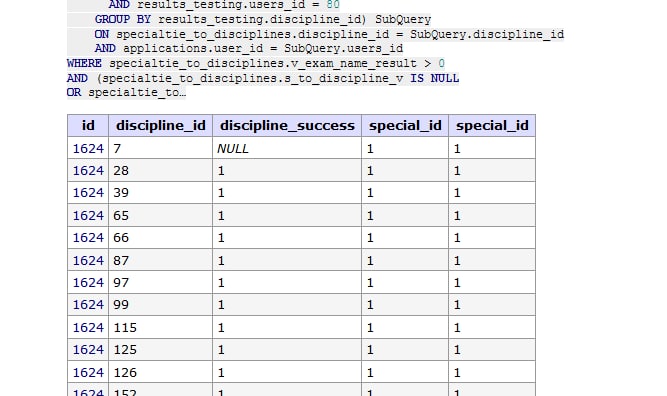Select discipline_id cell with value 97

click(x=160, y=282)
